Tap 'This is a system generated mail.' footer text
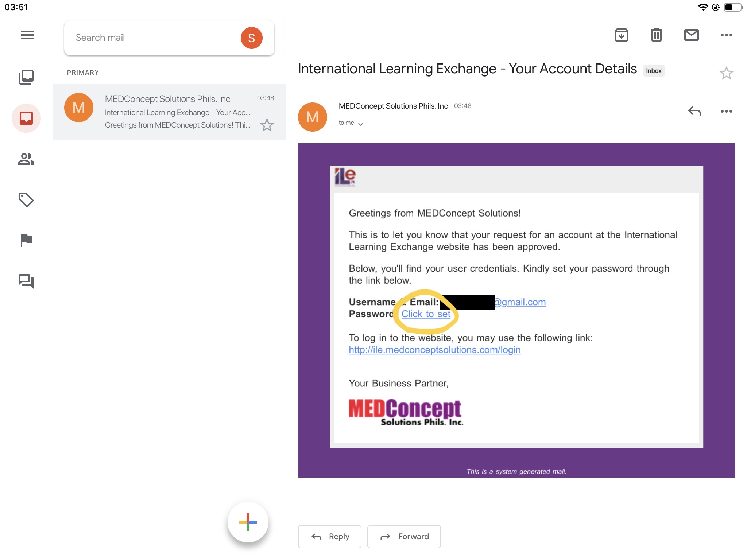 click(x=516, y=471)
